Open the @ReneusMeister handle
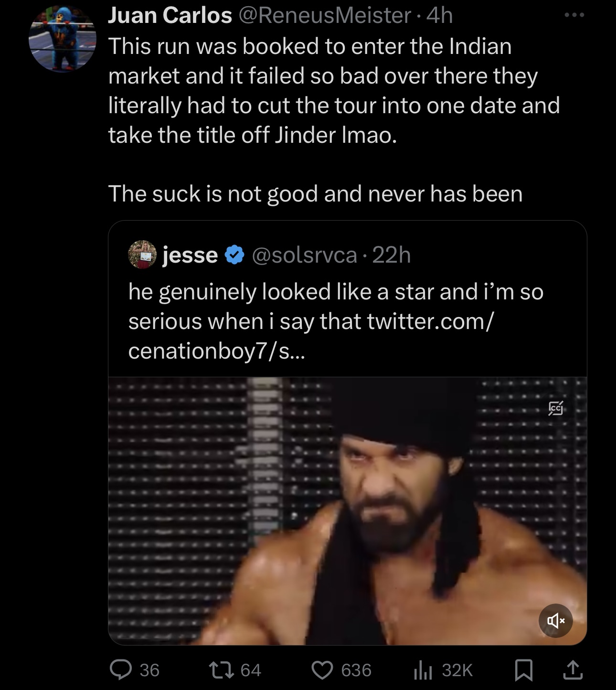This screenshot has height=690, width=616. [x=324, y=15]
